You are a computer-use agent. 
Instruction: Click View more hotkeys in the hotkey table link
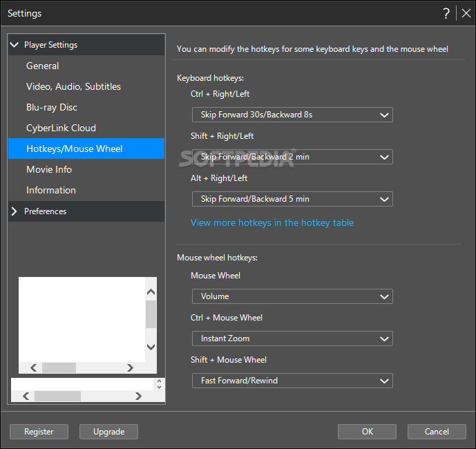(x=272, y=223)
